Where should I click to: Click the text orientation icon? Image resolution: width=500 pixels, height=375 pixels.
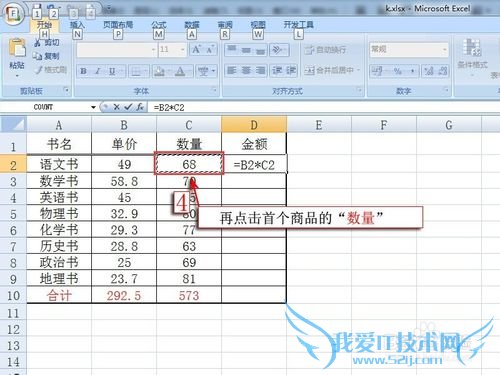pyautogui.click(x=277, y=50)
